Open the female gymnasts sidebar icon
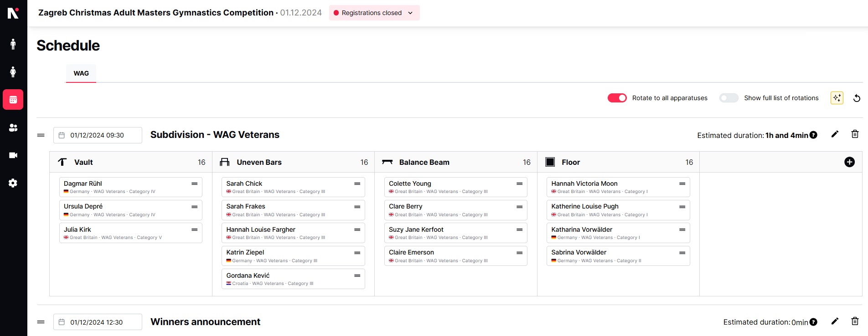 click(13, 72)
